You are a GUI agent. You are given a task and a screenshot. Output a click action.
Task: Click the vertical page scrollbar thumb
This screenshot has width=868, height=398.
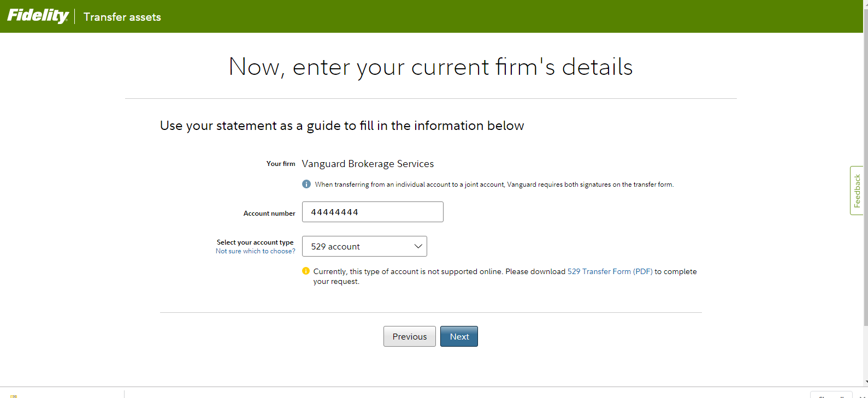coord(865,164)
